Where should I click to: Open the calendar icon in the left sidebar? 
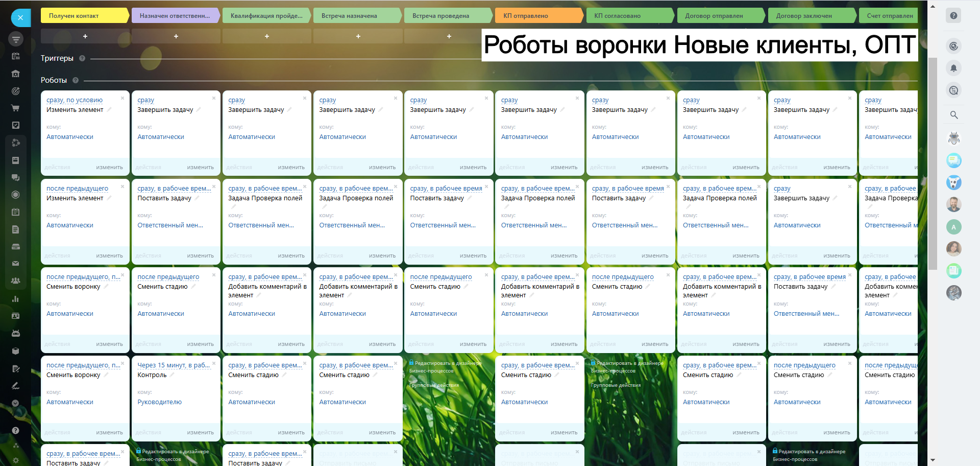pyautogui.click(x=15, y=212)
